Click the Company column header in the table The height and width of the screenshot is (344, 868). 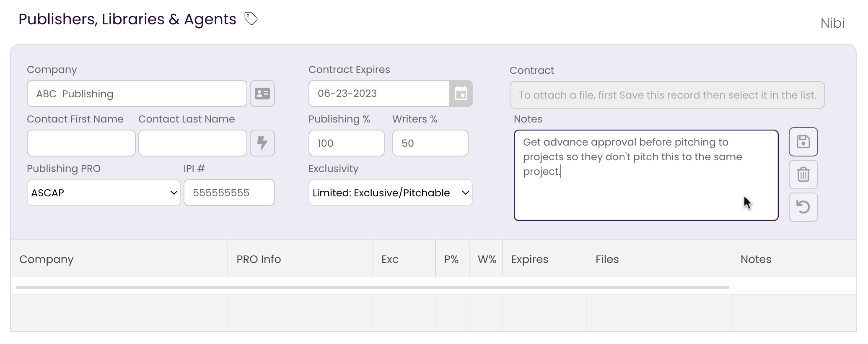119,259
